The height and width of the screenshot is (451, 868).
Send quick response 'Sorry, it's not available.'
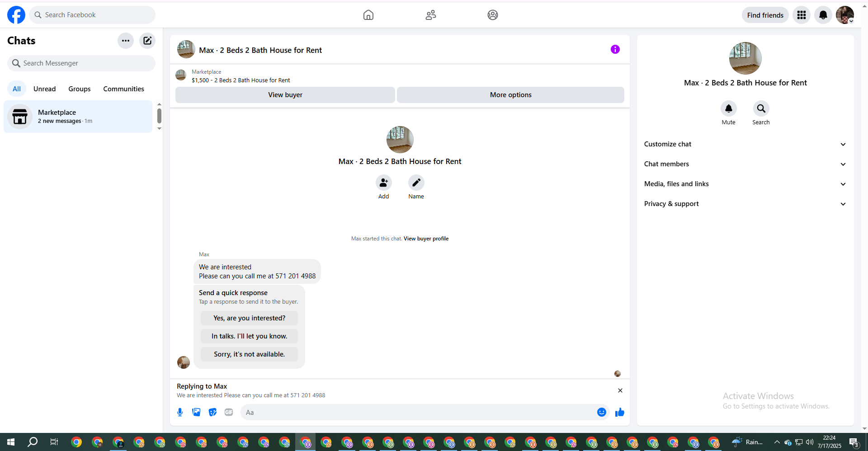(x=250, y=354)
